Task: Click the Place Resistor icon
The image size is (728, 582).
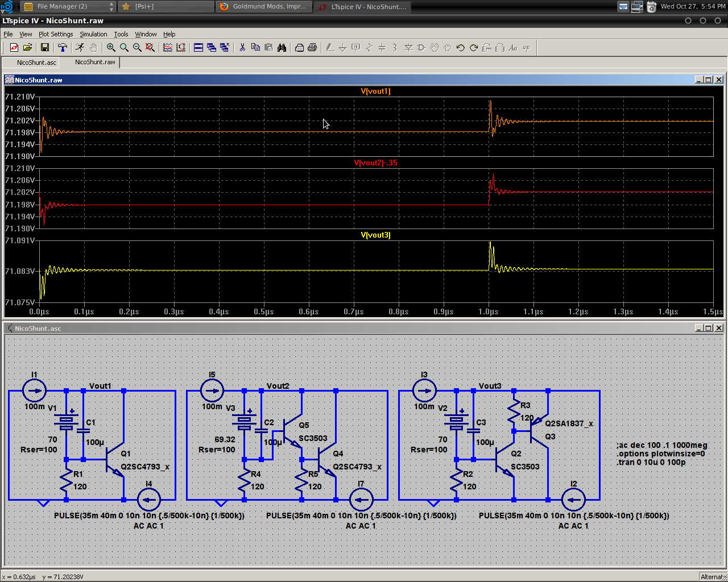Action: pos(369,48)
